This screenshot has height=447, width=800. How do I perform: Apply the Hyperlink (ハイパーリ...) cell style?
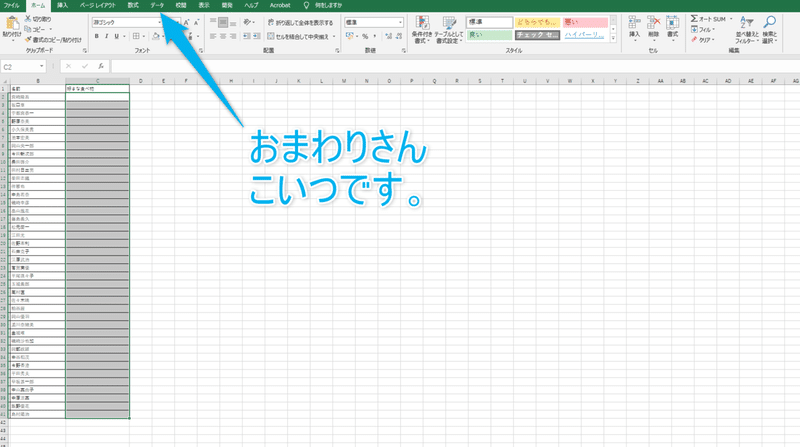(x=585, y=35)
